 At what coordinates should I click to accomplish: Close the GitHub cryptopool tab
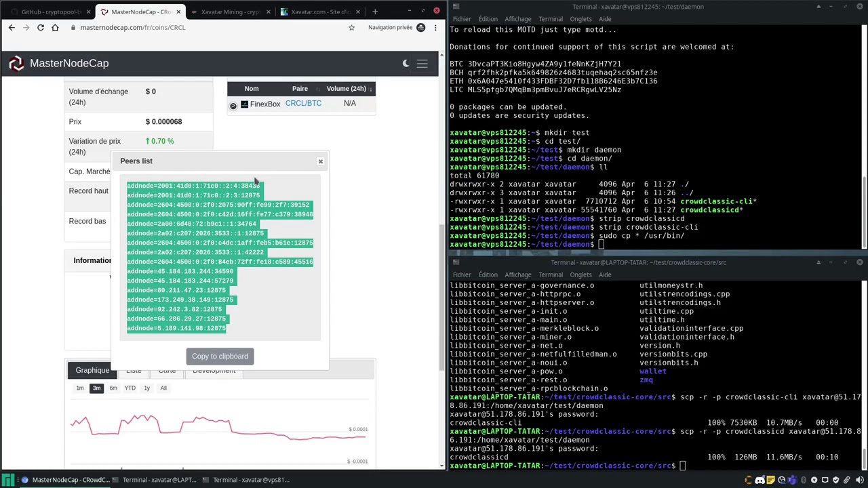[x=87, y=12]
